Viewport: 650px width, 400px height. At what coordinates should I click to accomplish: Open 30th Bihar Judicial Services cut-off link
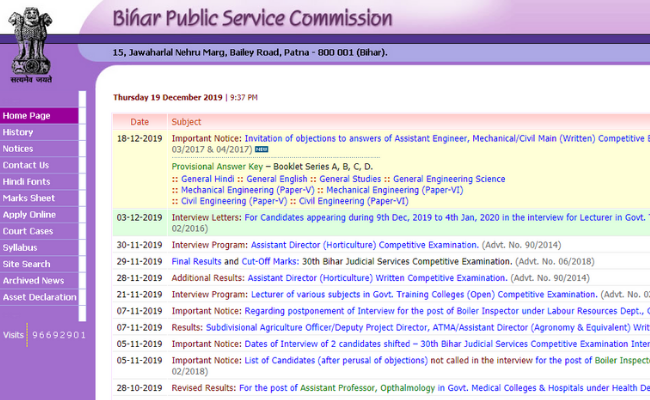coord(385,260)
